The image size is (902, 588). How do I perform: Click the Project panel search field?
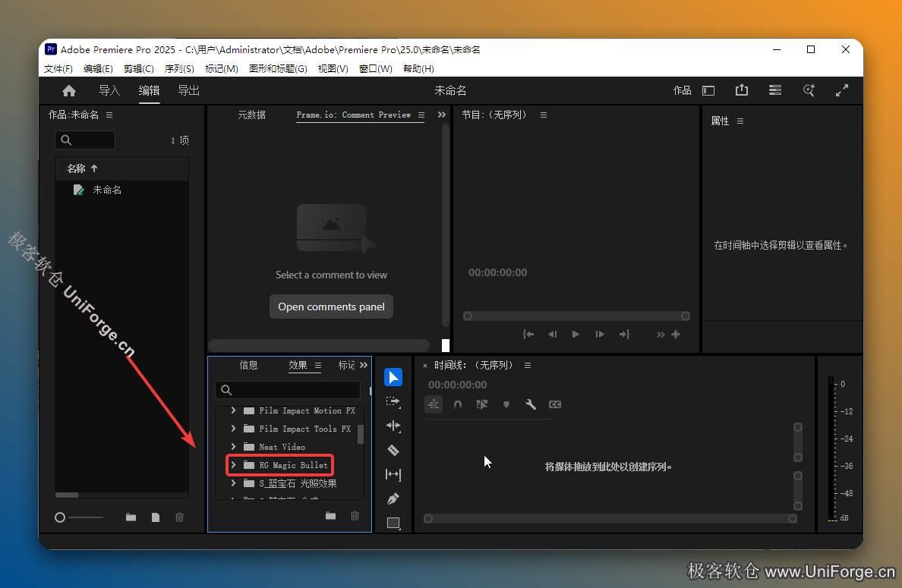(x=84, y=140)
